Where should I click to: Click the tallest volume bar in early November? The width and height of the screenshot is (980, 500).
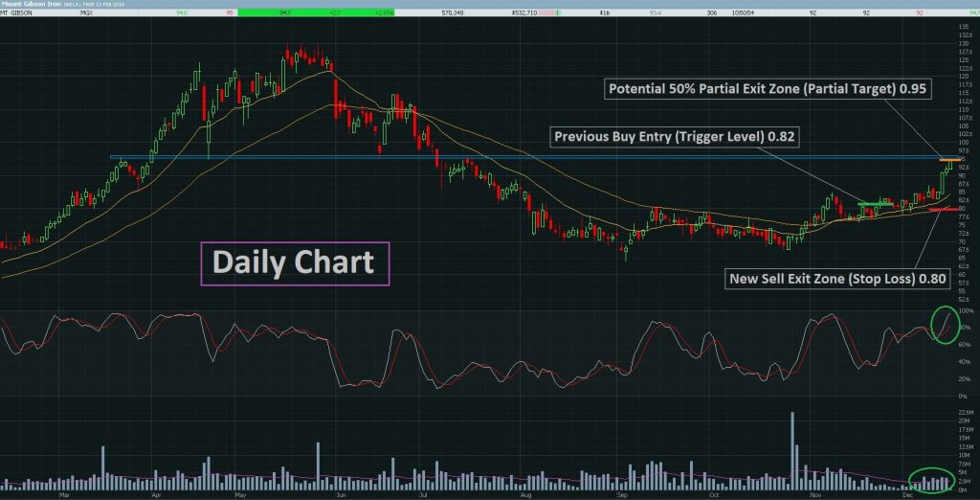click(x=792, y=450)
